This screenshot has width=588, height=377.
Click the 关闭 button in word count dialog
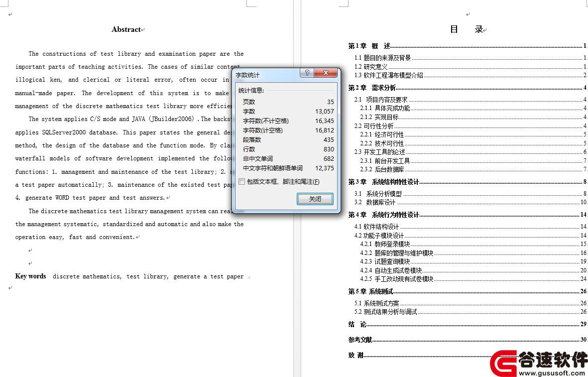tap(315, 199)
